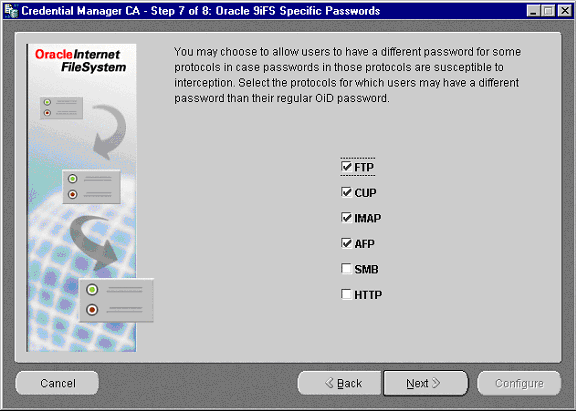Uncheck the CUP protocol checkbox

click(x=346, y=192)
